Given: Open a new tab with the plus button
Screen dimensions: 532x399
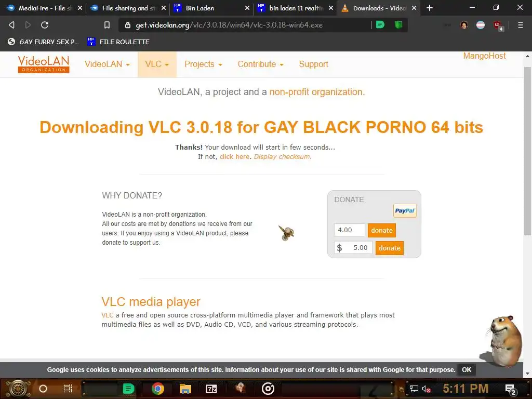Looking at the screenshot, I should (430, 8).
